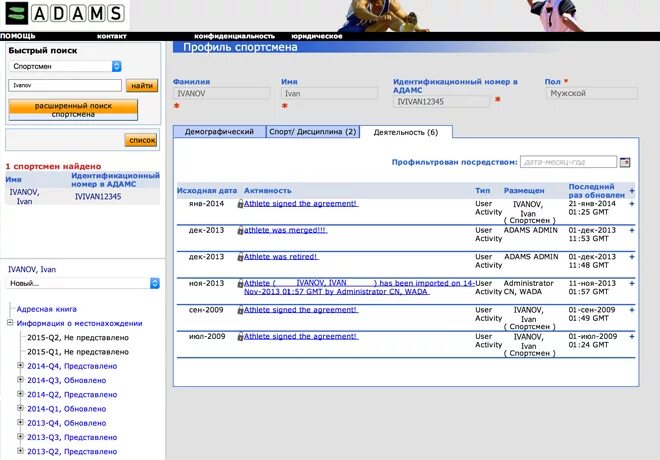The height and width of the screenshot is (460, 660).
Task: Open 'athlete was merged!!!' activity link
Action: [285, 230]
